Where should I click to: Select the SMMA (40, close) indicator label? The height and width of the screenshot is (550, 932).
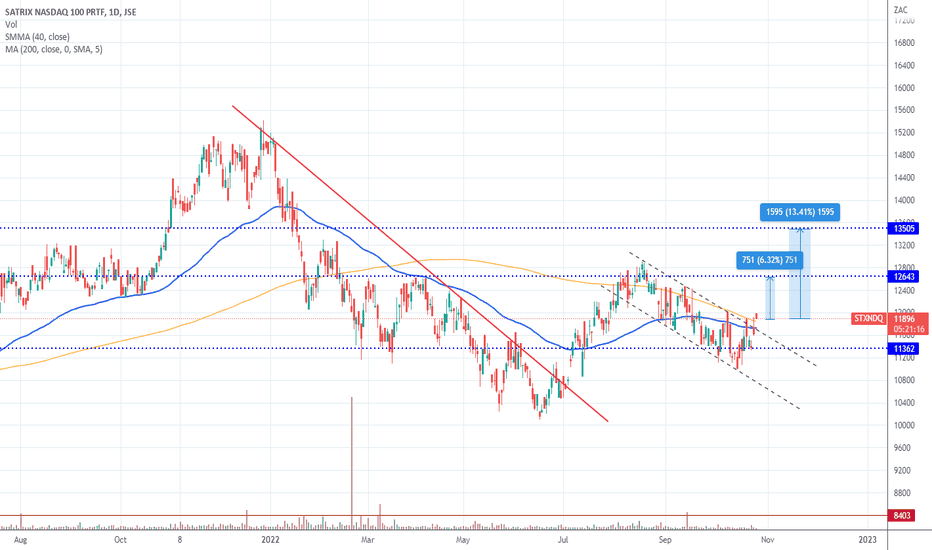37,37
